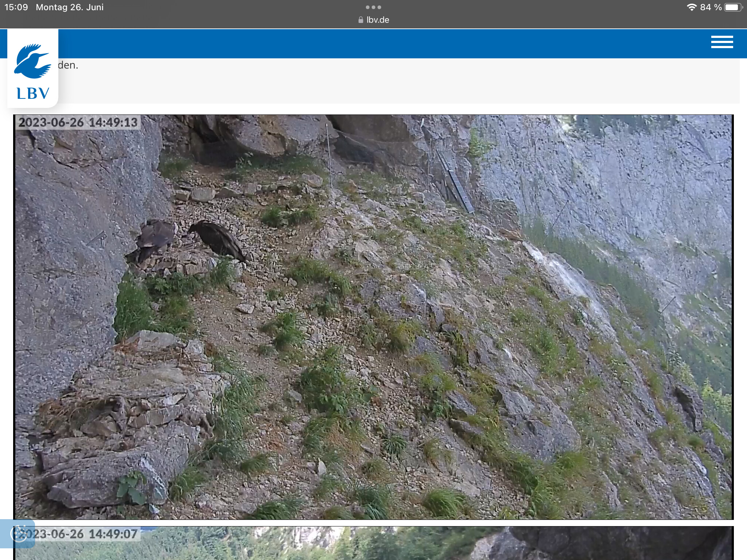Tap the date 'Montag 26. Juni'
The image size is (747, 560).
click(70, 7)
